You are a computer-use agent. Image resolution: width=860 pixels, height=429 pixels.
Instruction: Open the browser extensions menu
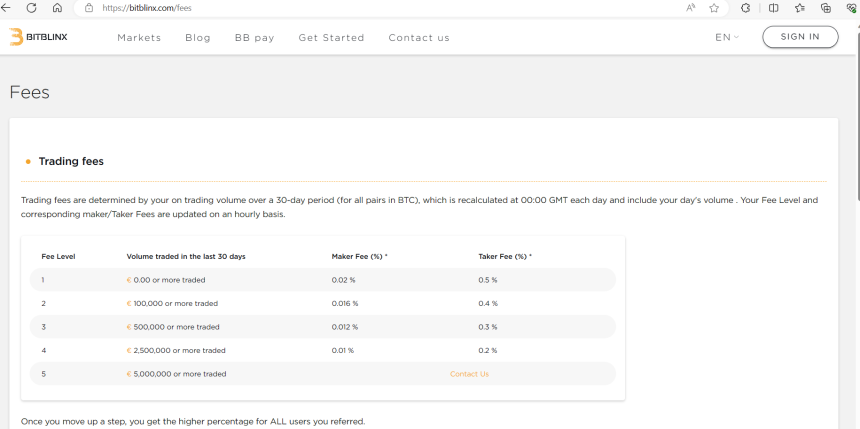(746, 8)
